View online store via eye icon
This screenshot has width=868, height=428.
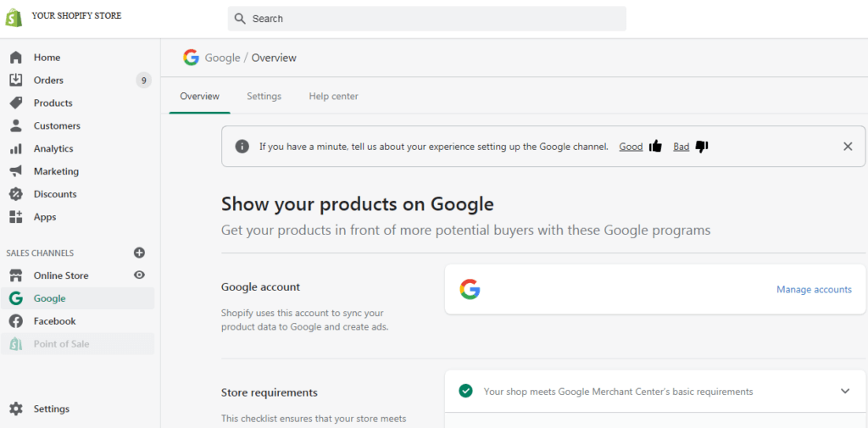tap(140, 275)
